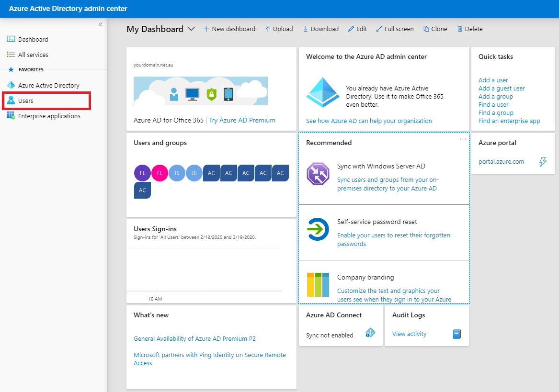Open General Availability of Azure AD Premium P2
Viewport: 559px width, 392px height.
click(194, 338)
